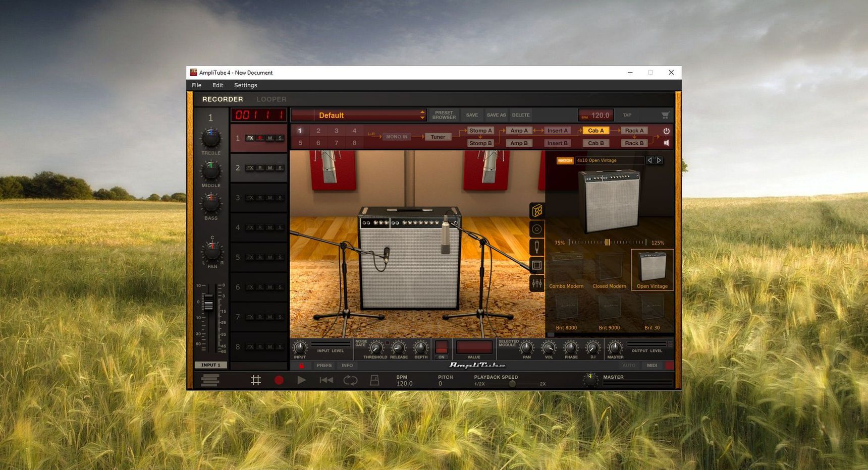Screen dimensions: 868x470
Task: Mute track 1 with M button
Action: click(x=270, y=138)
